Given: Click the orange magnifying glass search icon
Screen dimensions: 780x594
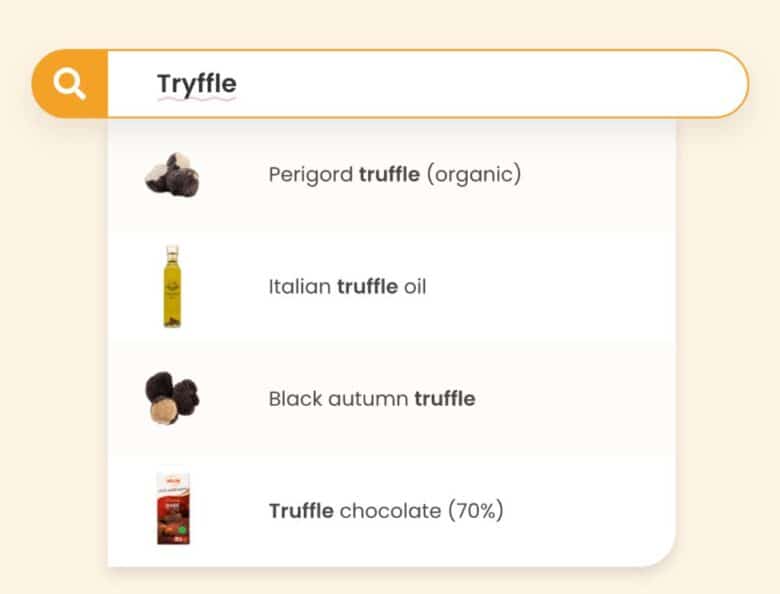Looking at the screenshot, I should (x=70, y=84).
